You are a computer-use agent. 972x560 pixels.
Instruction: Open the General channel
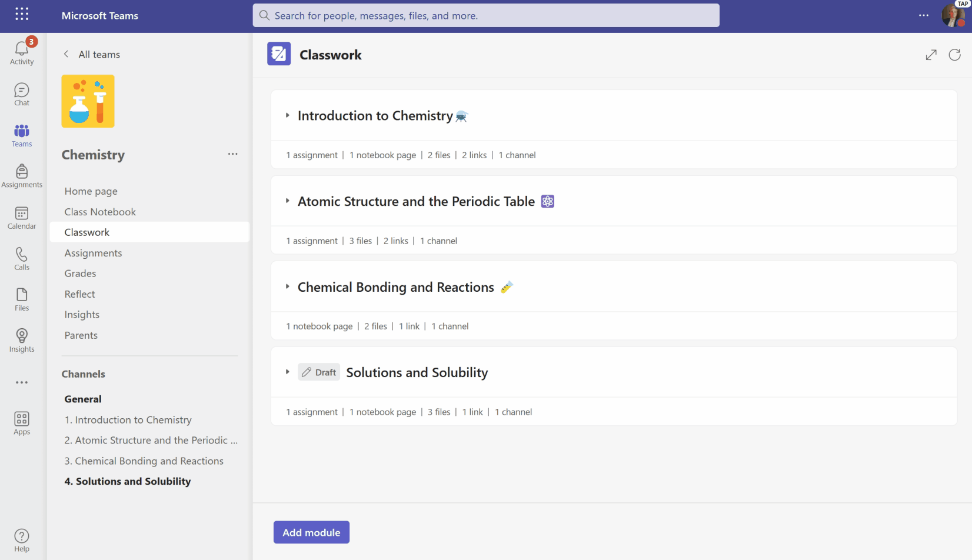coord(82,399)
